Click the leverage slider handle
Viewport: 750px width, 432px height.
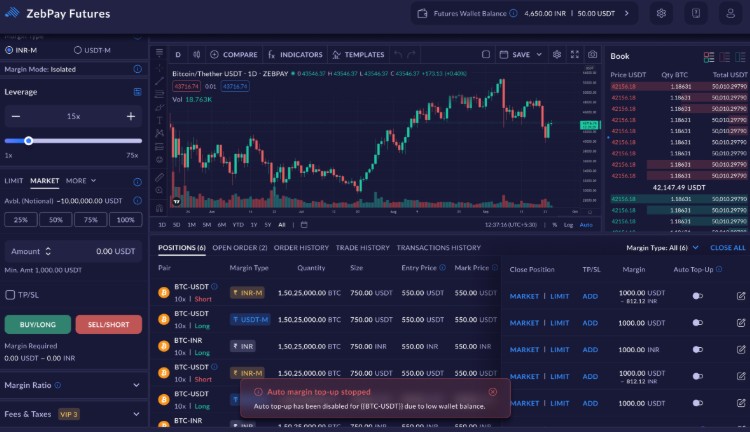[x=28, y=141]
